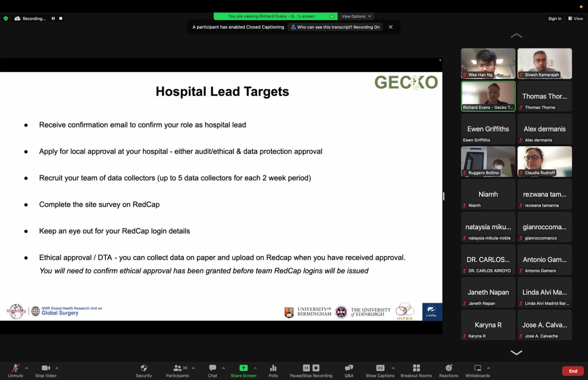Click the panel divider handle beside shared screen

[x=443, y=196]
